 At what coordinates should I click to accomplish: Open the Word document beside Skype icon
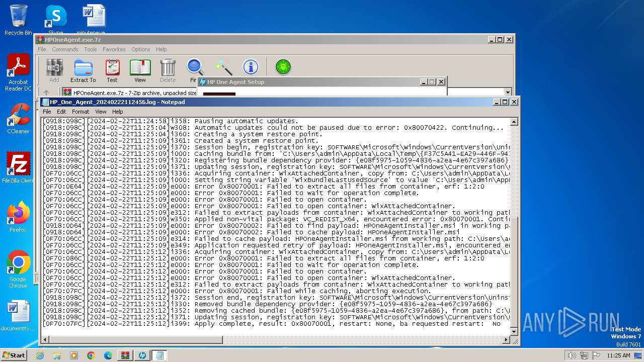tap(94, 19)
